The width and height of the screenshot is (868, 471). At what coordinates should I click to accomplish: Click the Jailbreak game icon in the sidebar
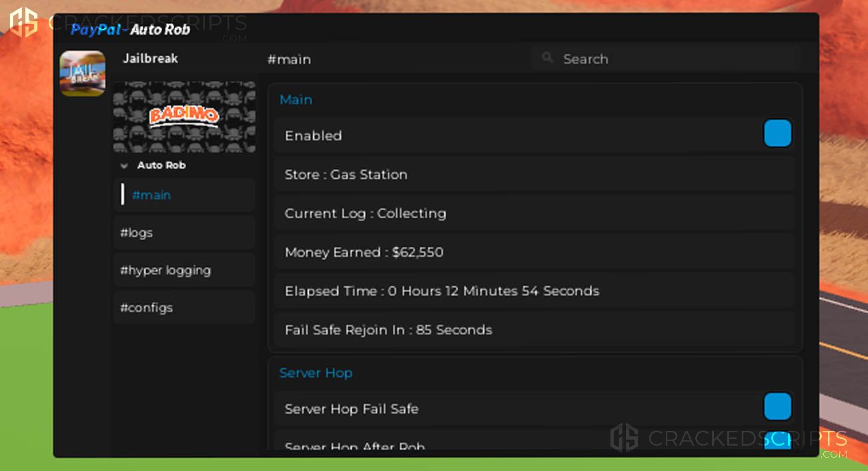coord(83,73)
